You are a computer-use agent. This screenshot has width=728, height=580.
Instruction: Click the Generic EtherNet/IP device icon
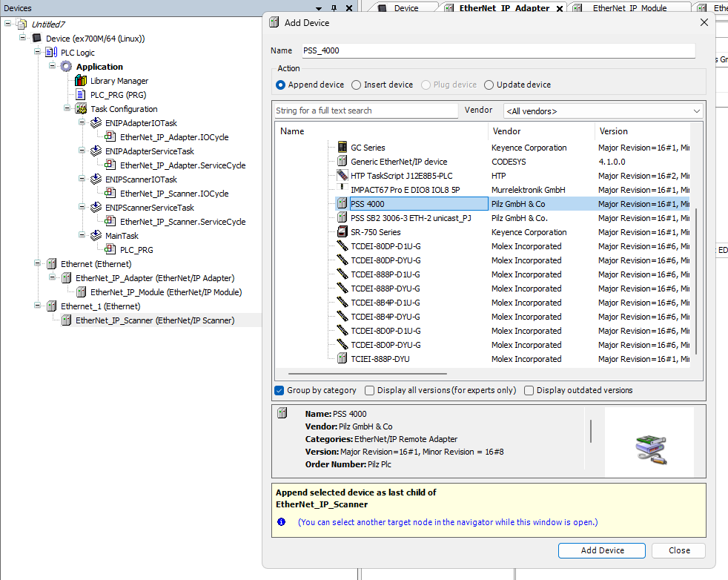pyautogui.click(x=343, y=161)
